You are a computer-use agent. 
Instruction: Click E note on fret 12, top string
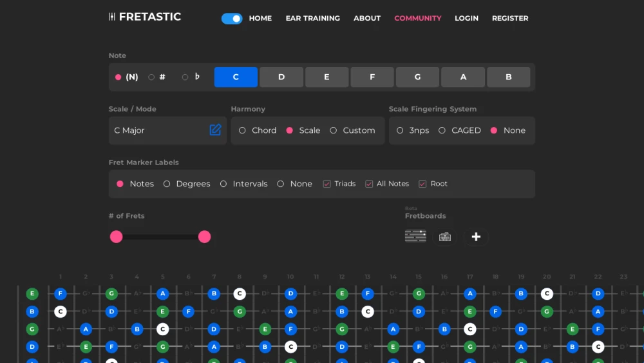click(342, 293)
